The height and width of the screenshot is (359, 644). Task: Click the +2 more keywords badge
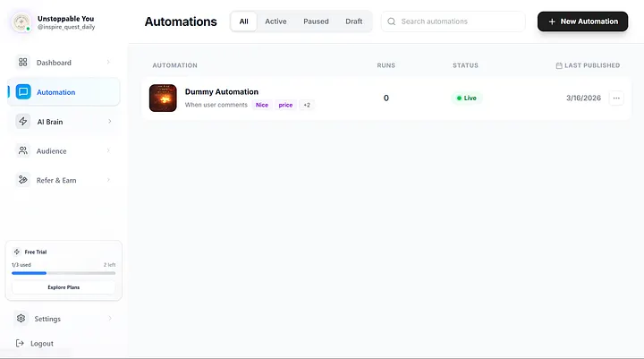[307, 105]
